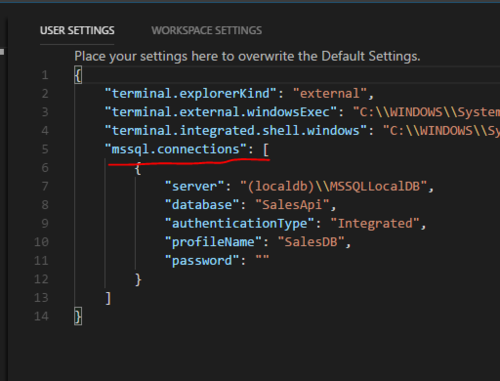
Task: Click the "mssql.connections" setting key
Action: click(176, 149)
